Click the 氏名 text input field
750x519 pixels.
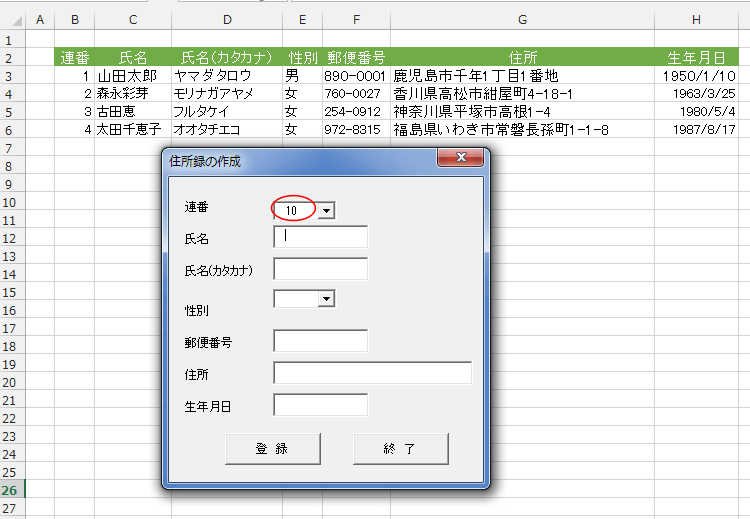click(x=320, y=237)
